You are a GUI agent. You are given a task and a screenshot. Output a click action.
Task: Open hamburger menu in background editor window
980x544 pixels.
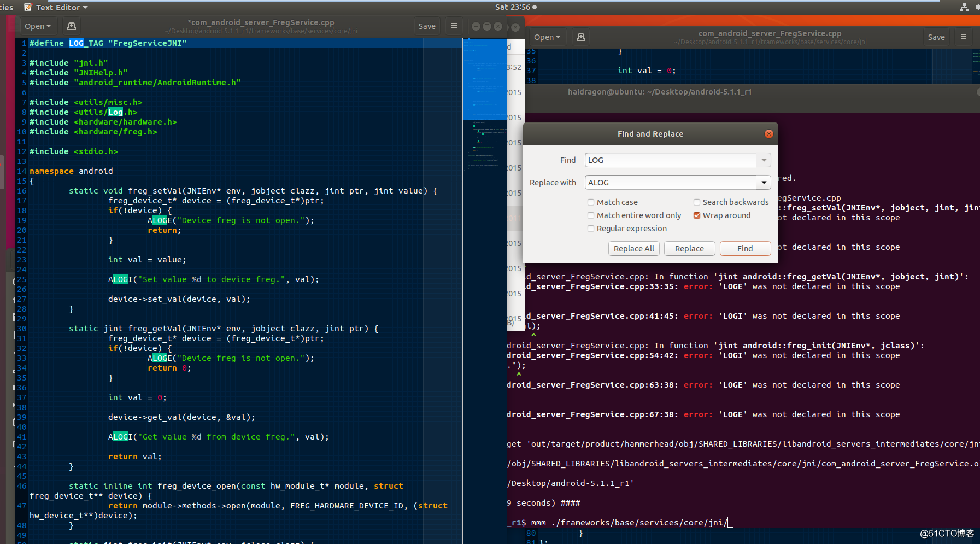click(x=964, y=37)
